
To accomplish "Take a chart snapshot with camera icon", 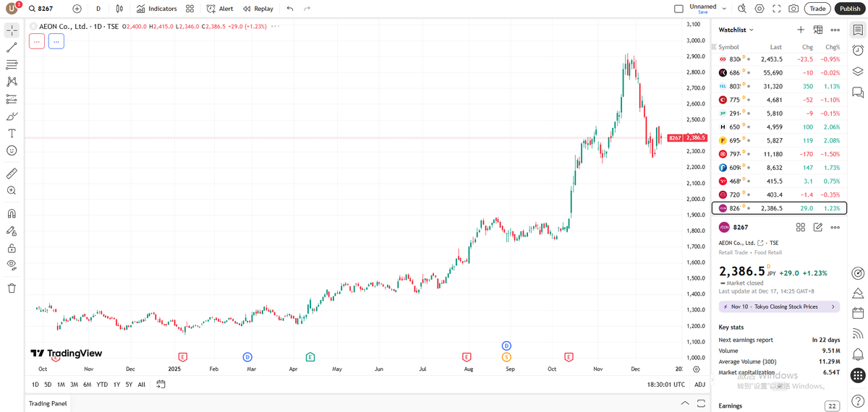I will click(794, 9).
